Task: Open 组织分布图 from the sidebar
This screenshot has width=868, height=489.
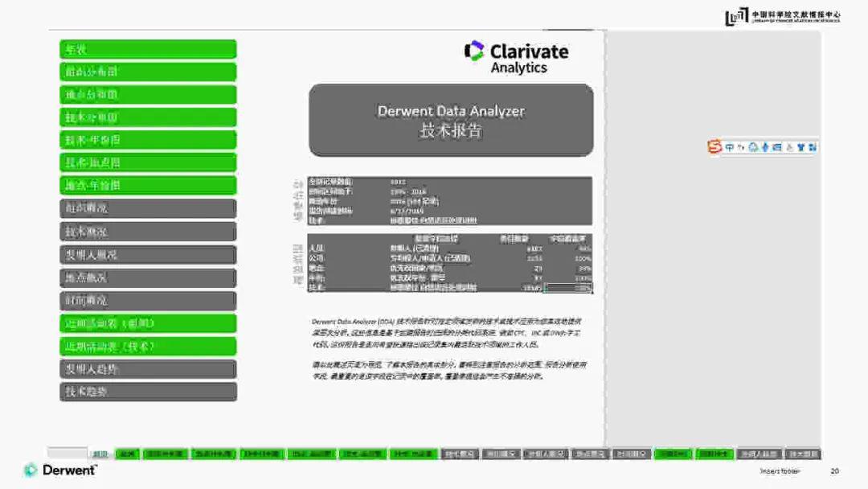Action: coord(147,71)
